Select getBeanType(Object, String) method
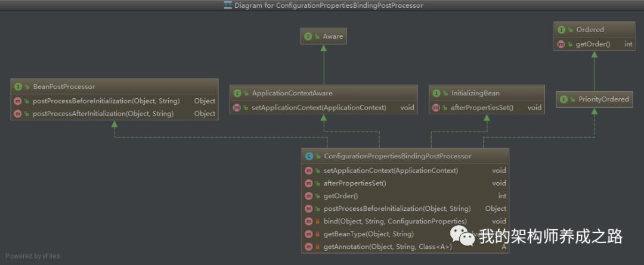The width and height of the screenshot is (644, 265). point(369,234)
